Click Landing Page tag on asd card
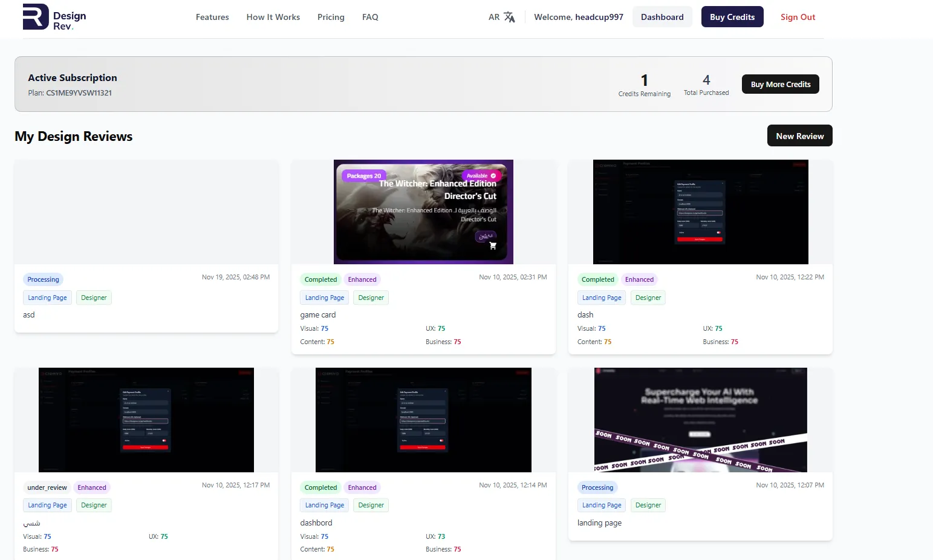 coord(47,298)
